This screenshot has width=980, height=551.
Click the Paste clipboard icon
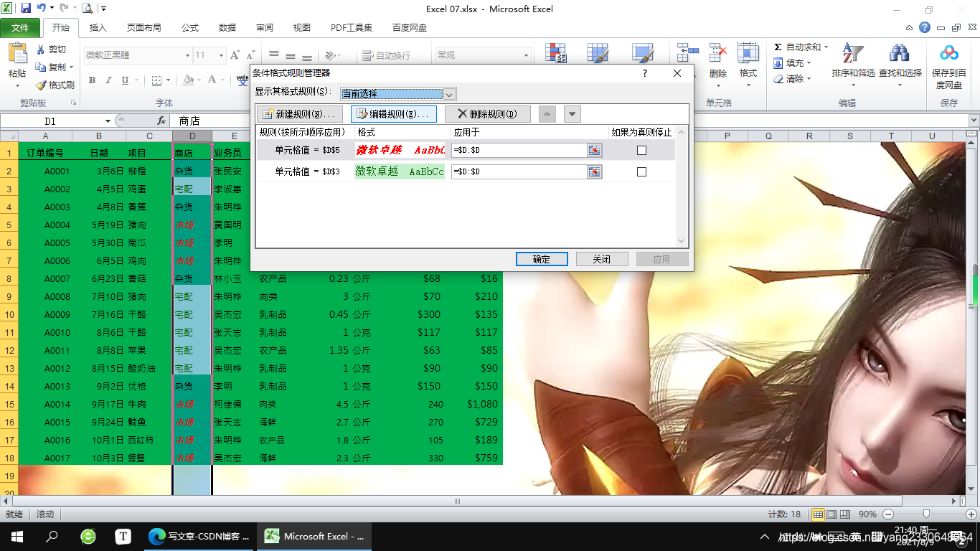pyautogui.click(x=17, y=55)
